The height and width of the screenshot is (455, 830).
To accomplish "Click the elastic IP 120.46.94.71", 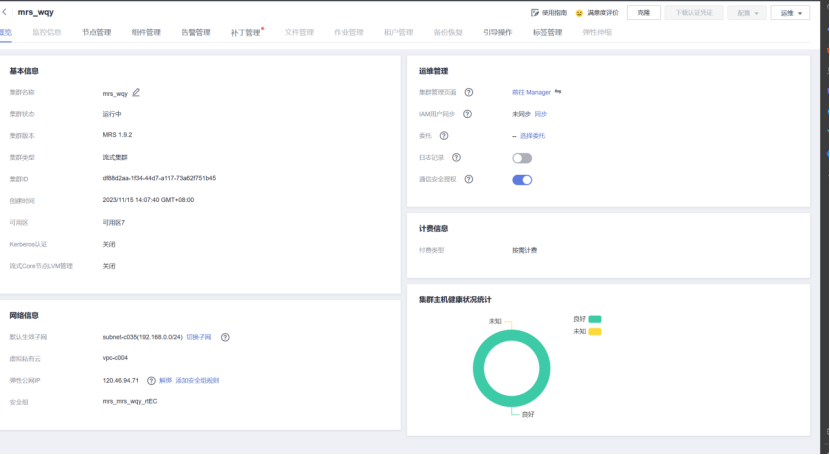I will click(x=121, y=380).
